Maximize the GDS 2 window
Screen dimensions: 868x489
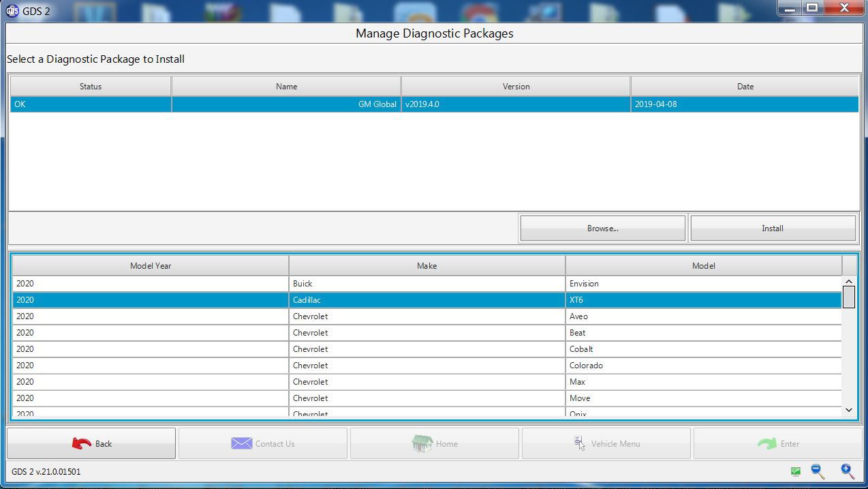(x=812, y=8)
